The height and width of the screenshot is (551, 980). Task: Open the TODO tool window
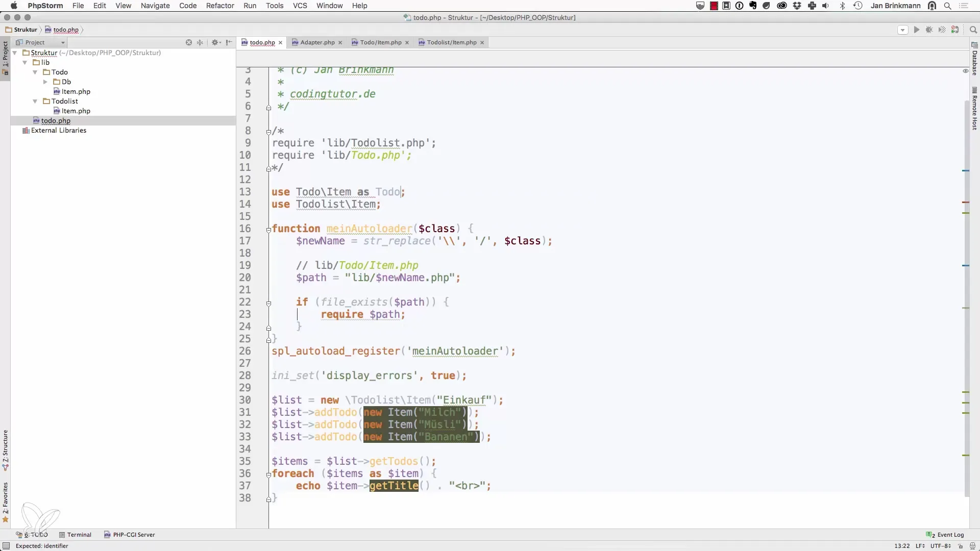pos(32,535)
